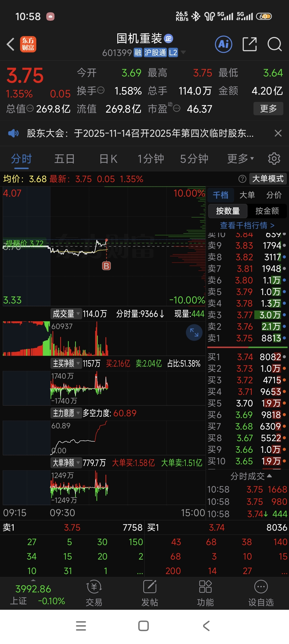
Task: Collapse the 分时成交 section arrow
Action: 269,476
